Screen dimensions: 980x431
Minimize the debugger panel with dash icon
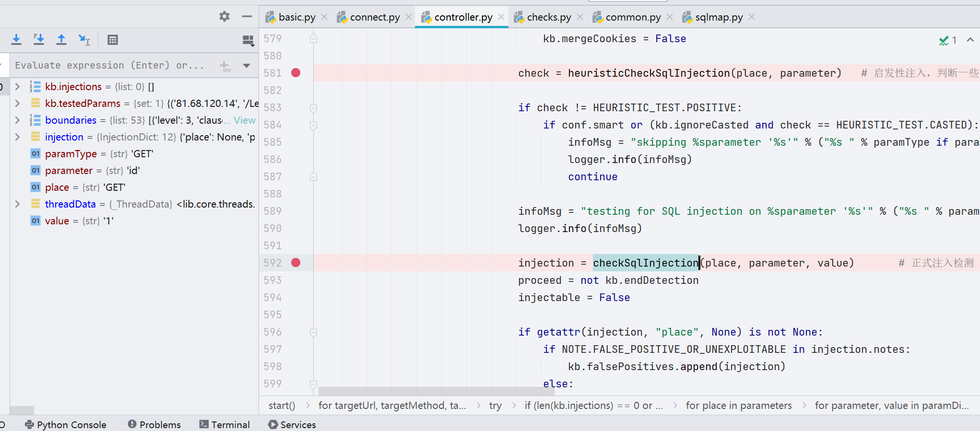pos(247,16)
